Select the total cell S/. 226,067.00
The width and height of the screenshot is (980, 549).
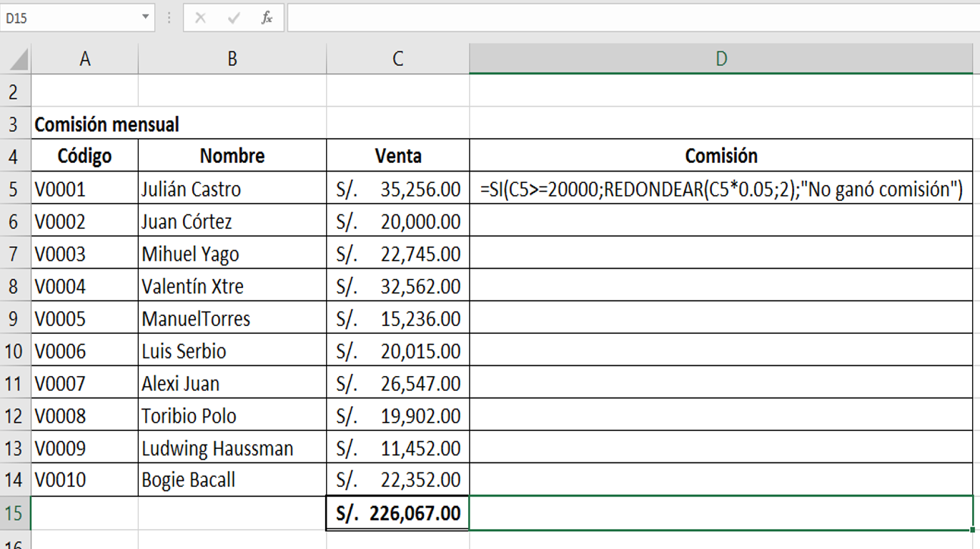397,513
